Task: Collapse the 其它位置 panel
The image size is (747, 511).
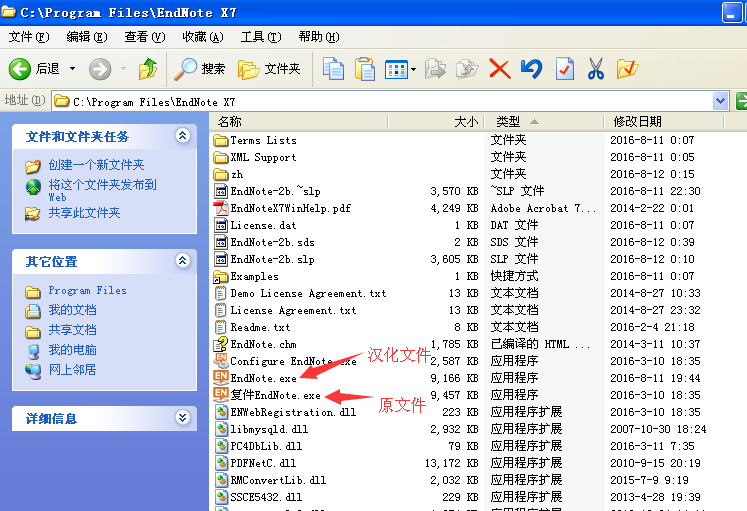Action: 182,261
